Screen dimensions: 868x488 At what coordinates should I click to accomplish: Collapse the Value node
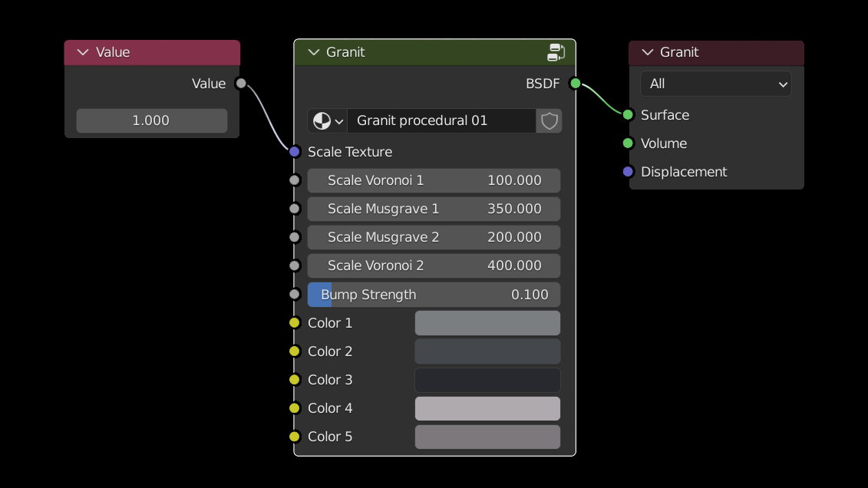[83, 52]
